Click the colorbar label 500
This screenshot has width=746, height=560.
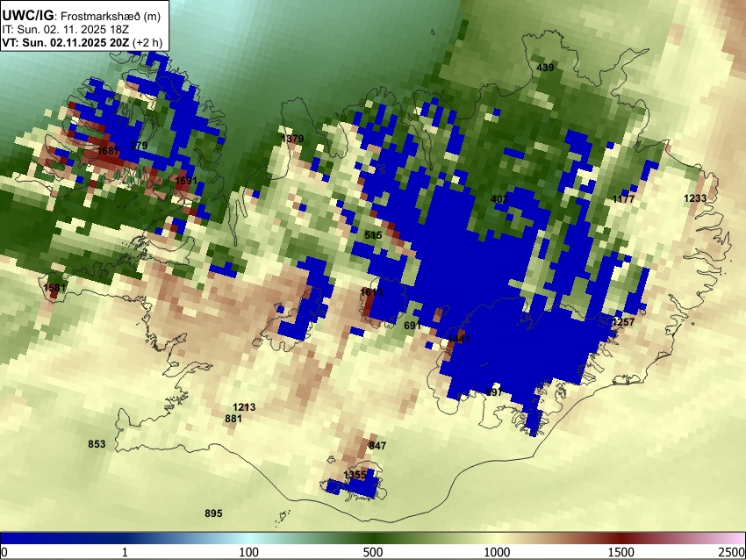(373, 552)
